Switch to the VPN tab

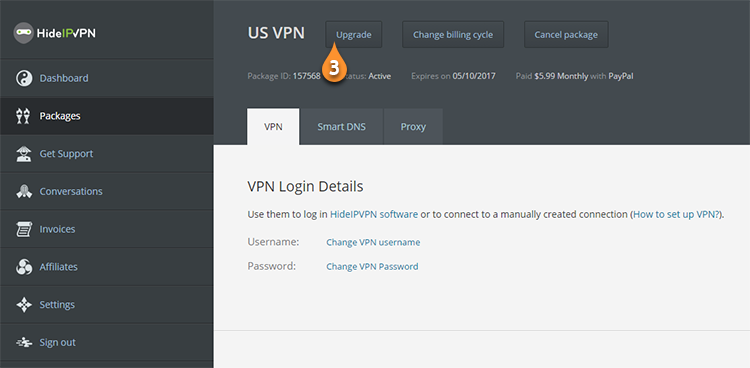(x=273, y=127)
